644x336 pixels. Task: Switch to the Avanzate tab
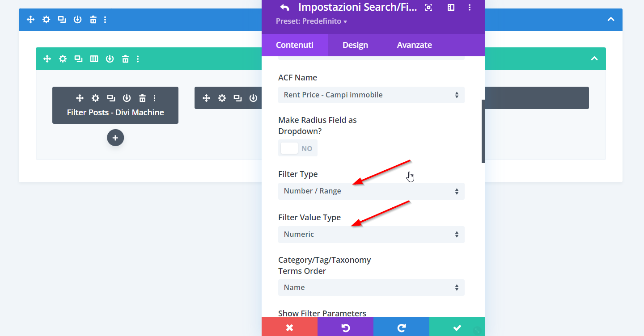pyautogui.click(x=414, y=45)
